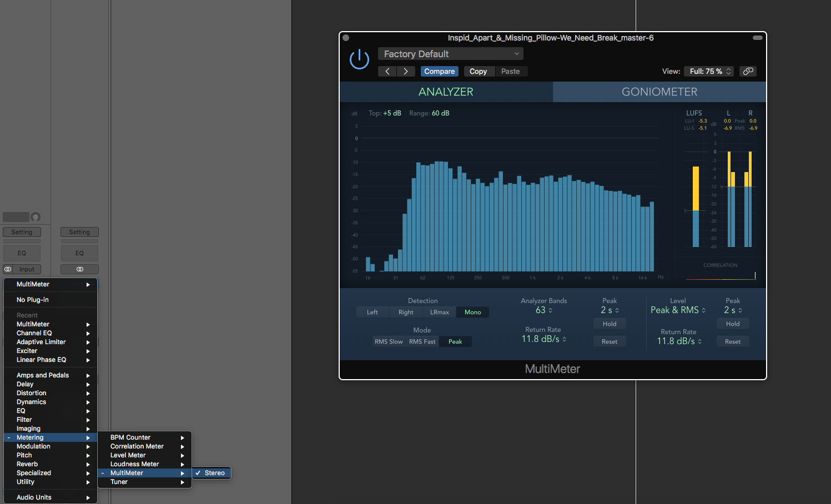The width and height of the screenshot is (831, 504).
Task: Click the Input slot button
Action: tap(27, 269)
